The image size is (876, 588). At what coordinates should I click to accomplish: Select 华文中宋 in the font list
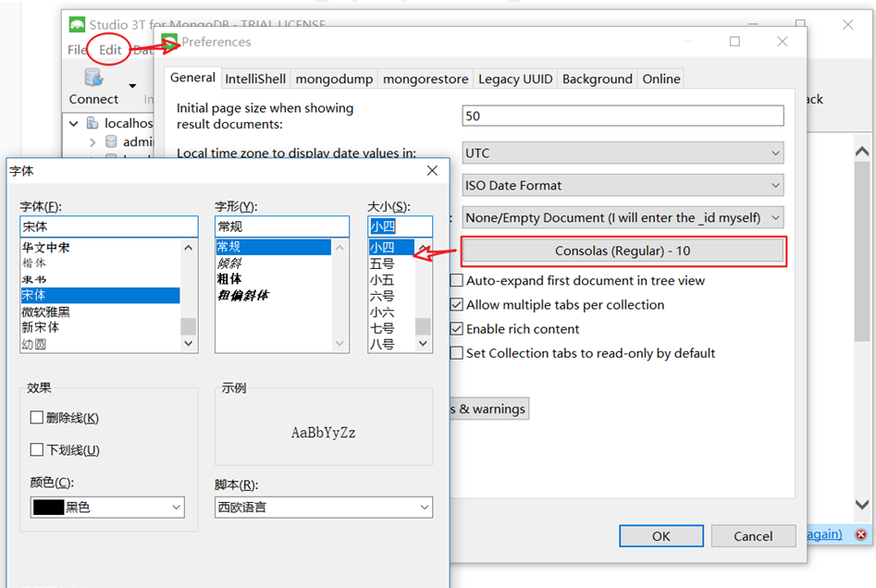coord(100,248)
